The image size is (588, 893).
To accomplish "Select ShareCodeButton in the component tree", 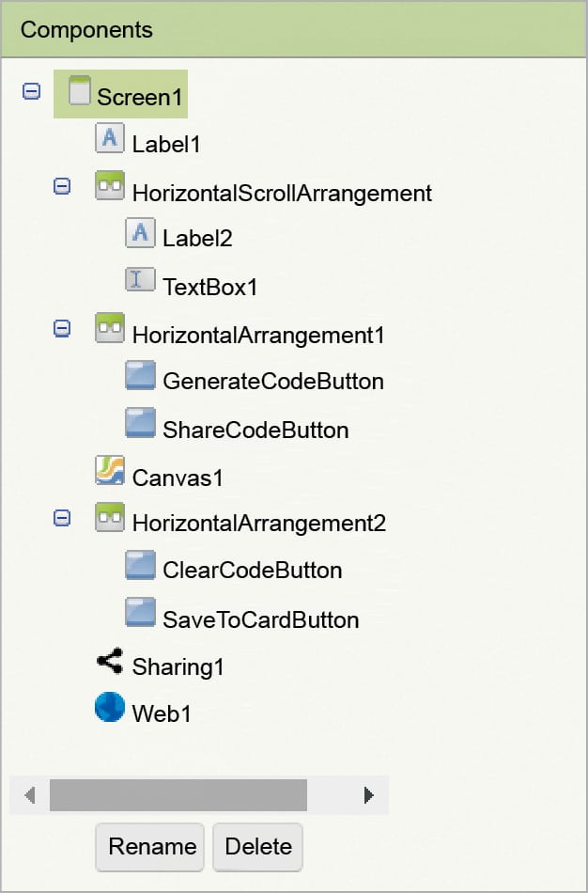I will [x=255, y=431].
